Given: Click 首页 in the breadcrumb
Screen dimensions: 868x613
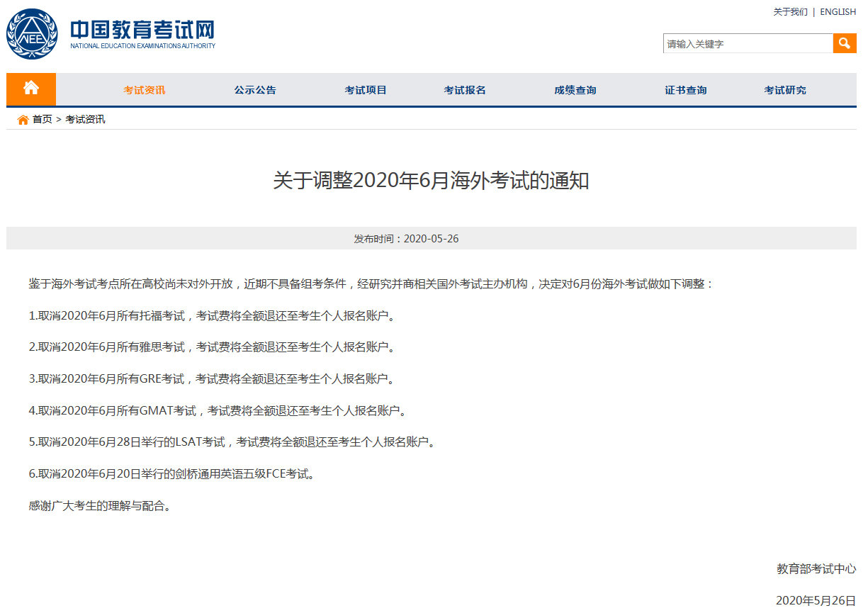Looking at the screenshot, I should coord(43,120).
